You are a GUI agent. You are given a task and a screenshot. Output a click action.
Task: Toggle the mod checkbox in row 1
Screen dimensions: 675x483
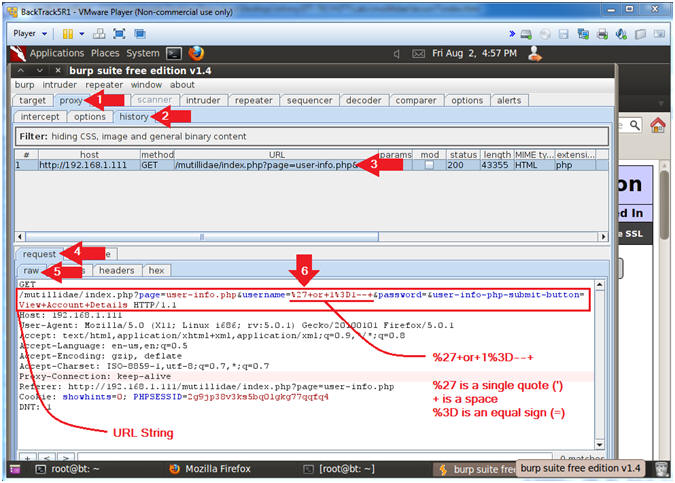(x=429, y=165)
